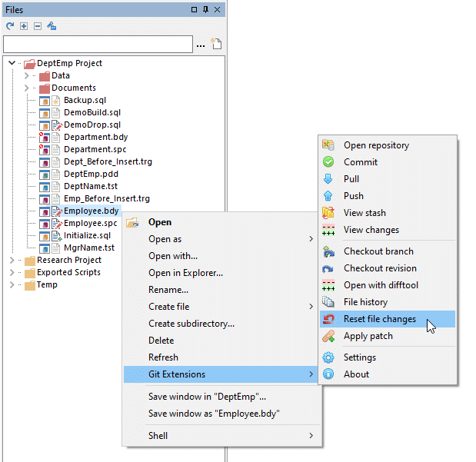476x462 pixels.
Task: Click the Pull down-arrow icon
Action: click(328, 179)
